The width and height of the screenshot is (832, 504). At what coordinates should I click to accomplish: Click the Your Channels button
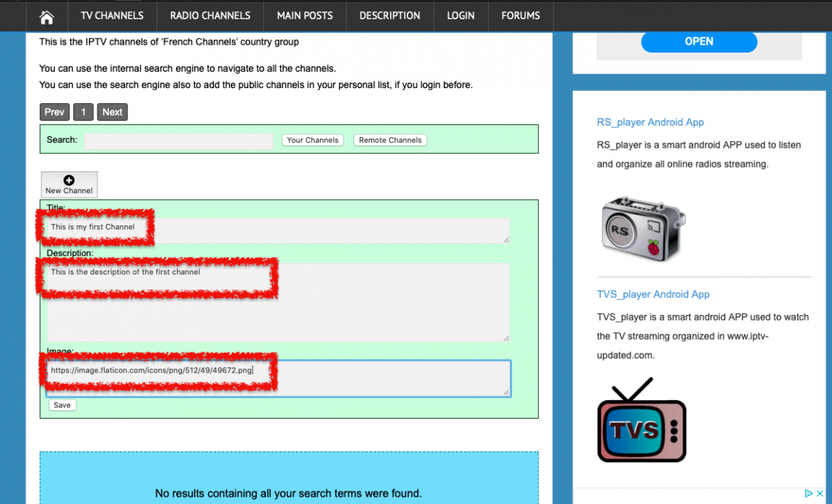312,140
